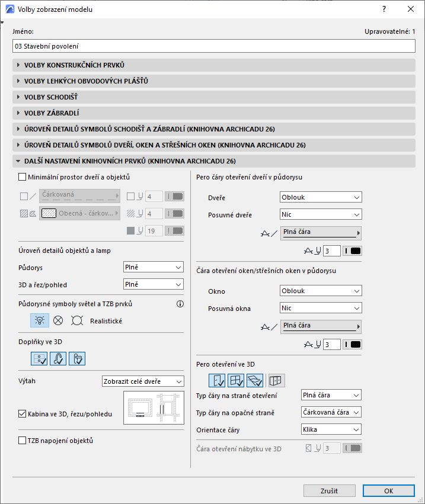Enable Minimální prostor dveří a objektů checkbox
The width and height of the screenshot is (425, 504).
point(22,177)
